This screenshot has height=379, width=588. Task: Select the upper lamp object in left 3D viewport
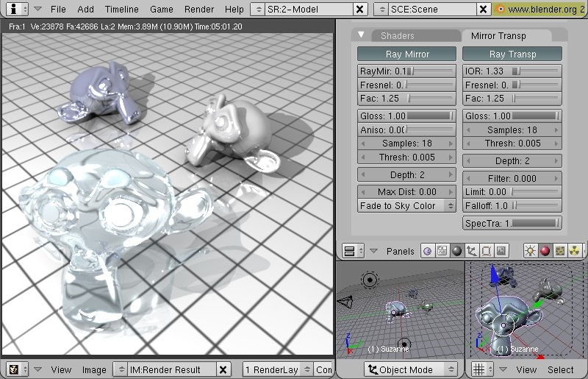[370, 280]
